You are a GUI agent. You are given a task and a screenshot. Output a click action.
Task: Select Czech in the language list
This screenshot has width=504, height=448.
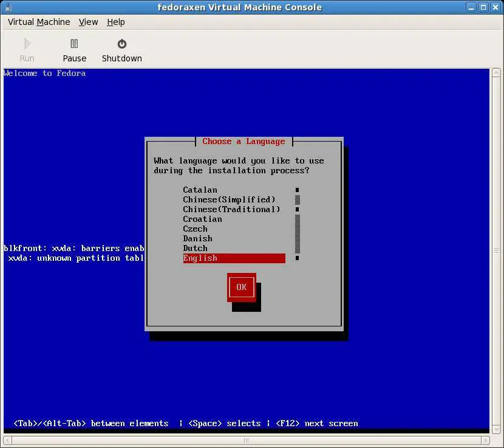coord(195,229)
